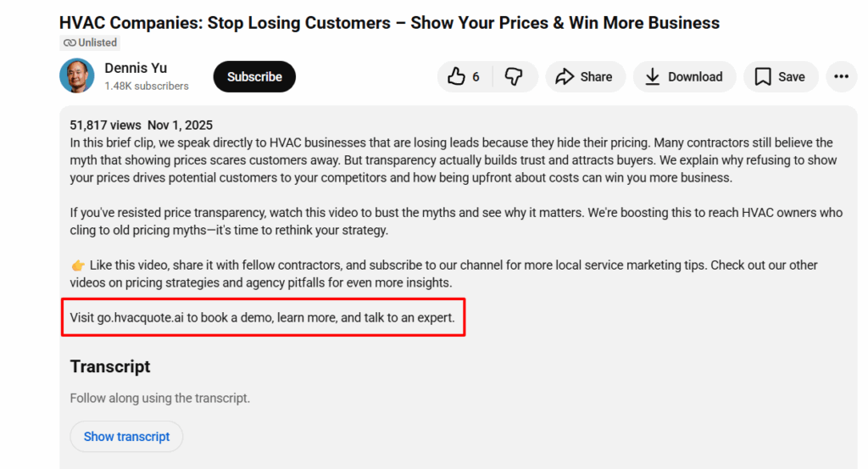Click the Unlisted link badge
Viewport: 868px width, 469px height.
tap(90, 42)
